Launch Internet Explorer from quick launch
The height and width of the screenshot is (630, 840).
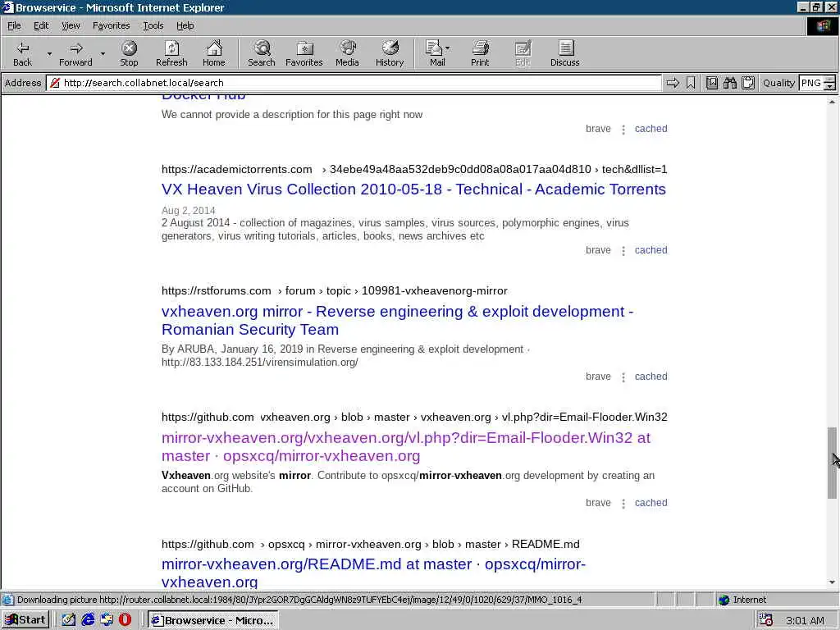click(88, 620)
